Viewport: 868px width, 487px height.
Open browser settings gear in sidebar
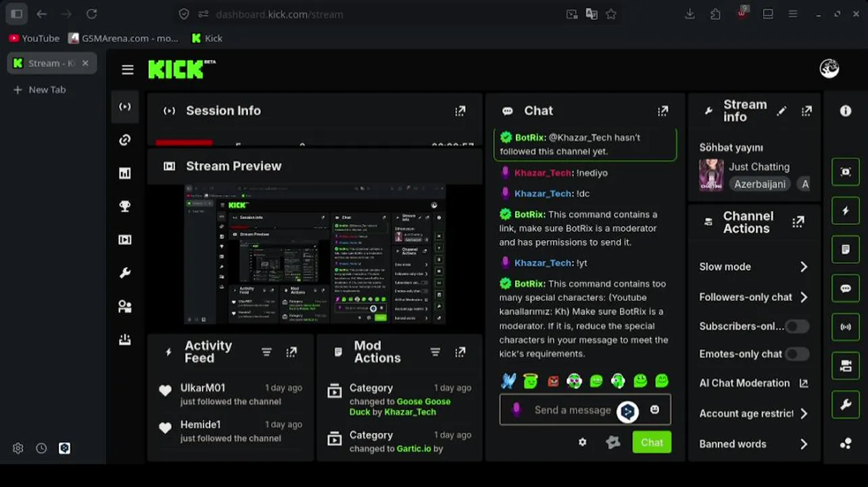pyautogui.click(x=18, y=448)
